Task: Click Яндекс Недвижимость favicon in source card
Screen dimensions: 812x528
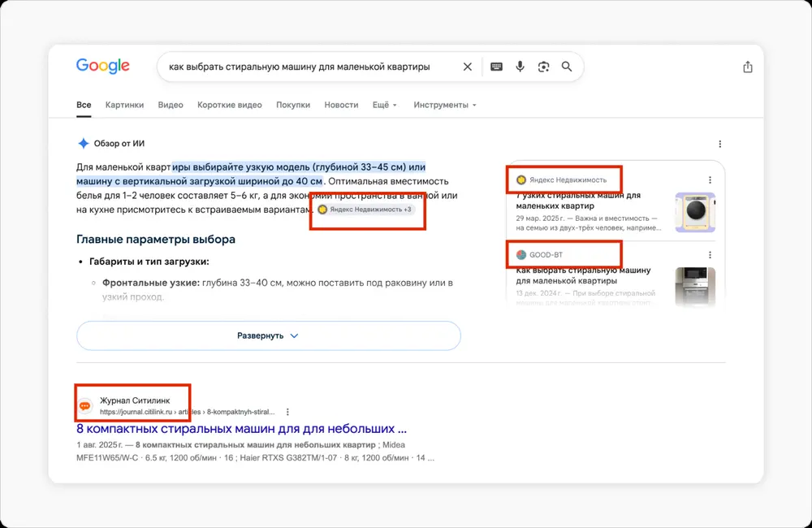Action: pyautogui.click(x=521, y=180)
